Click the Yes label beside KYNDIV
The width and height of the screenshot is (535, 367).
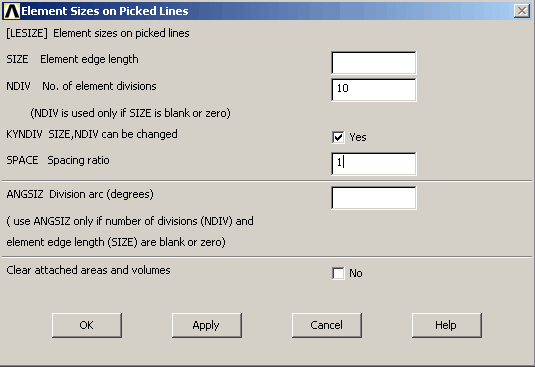(358, 137)
